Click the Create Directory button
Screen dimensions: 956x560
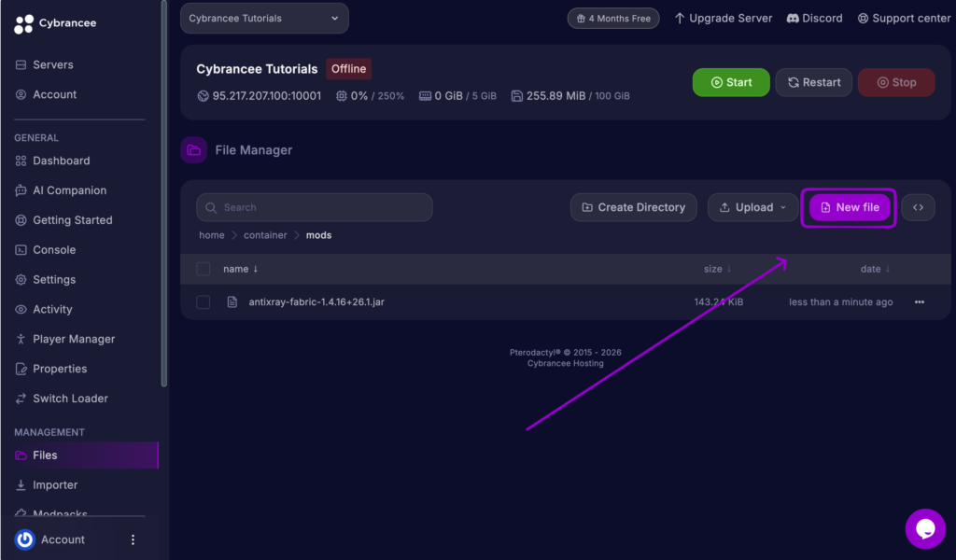(x=634, y=207)
